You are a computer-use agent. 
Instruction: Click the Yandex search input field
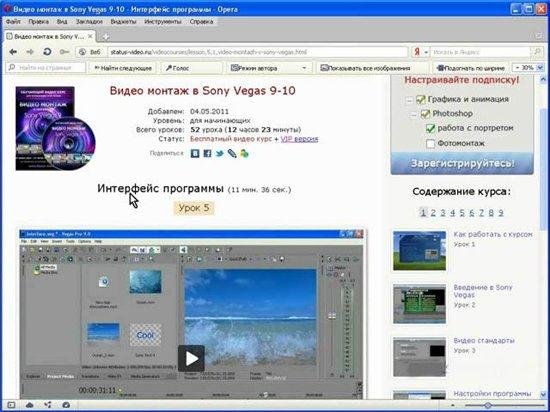tap(480, 52)
